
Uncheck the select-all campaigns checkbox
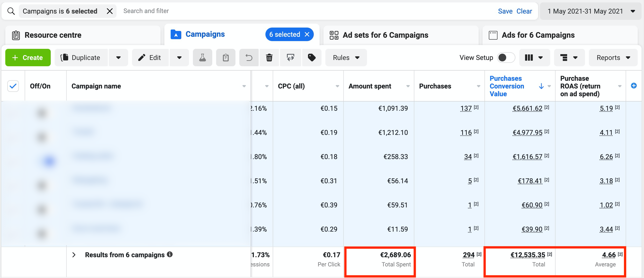[x=13, y=86]
